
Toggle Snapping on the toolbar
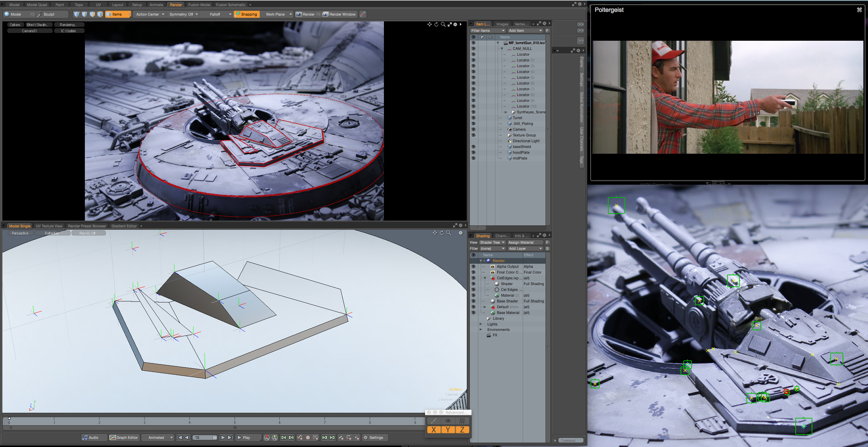tap(247, 14)
